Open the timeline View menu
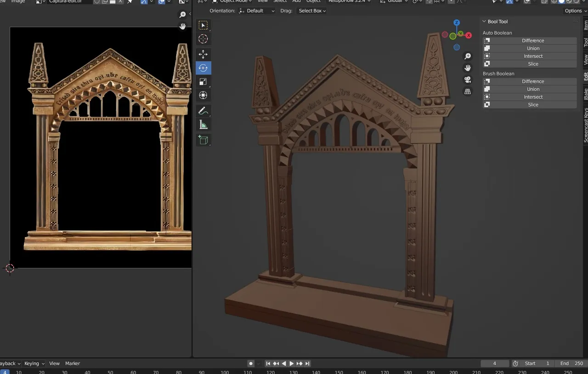588x374 pixels. pos(54,363)
